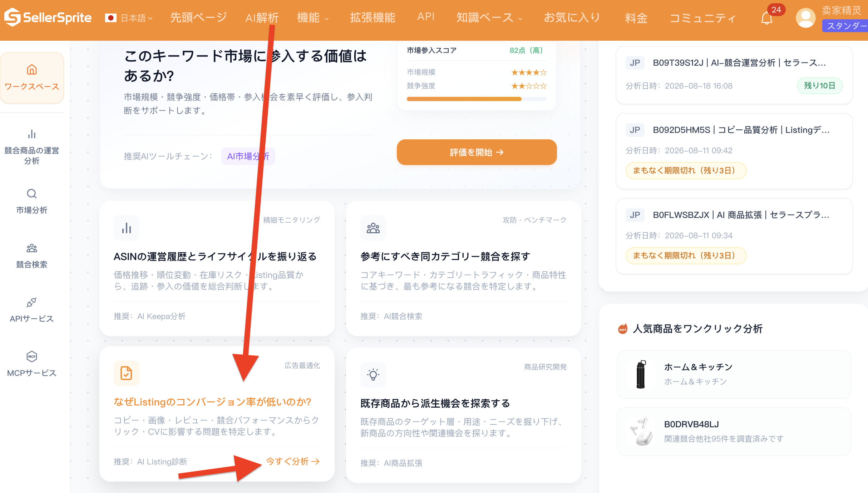Select the ワークスペース home icon
868x493 pixels.
click(32, 69)
